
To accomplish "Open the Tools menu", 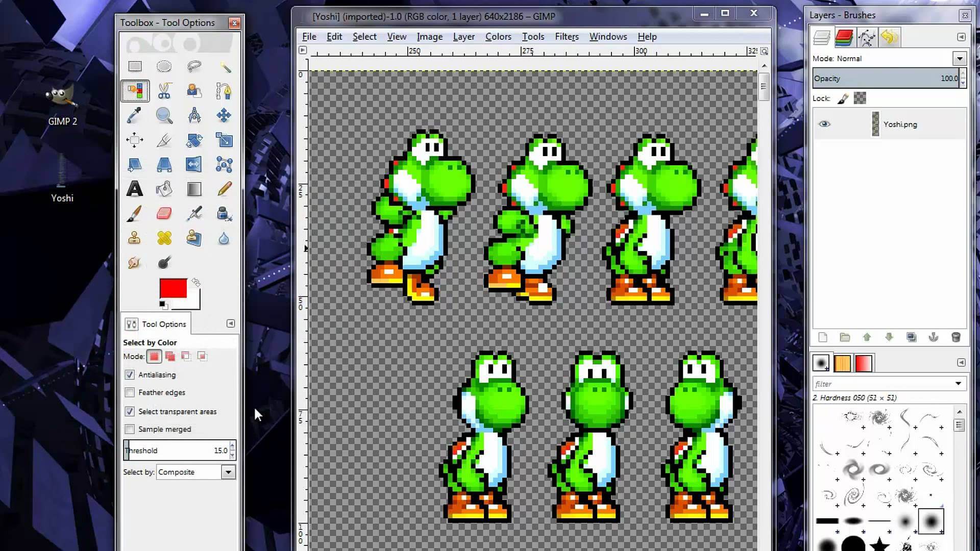I will [x=533, y=36].
